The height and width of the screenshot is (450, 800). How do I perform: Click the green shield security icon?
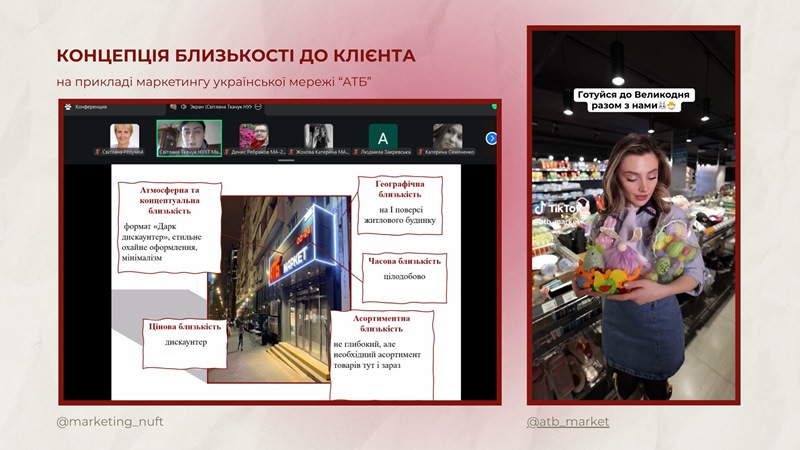(493, 107)
